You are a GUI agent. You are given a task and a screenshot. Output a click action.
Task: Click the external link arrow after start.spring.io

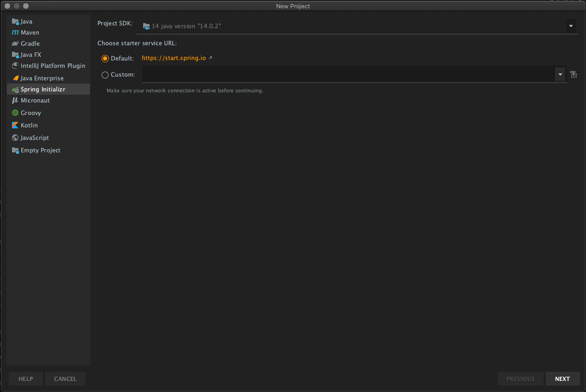click(x=211, y=58)
